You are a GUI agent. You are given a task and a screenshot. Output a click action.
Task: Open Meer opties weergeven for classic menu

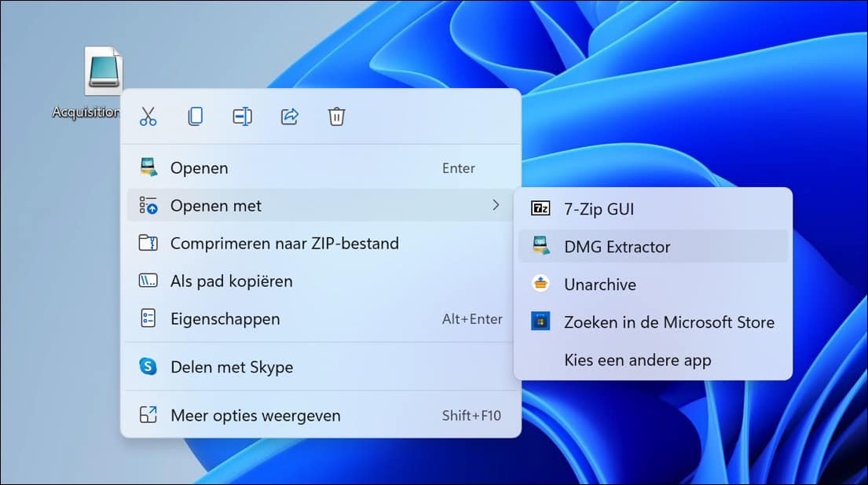click(x=256, y=416)
